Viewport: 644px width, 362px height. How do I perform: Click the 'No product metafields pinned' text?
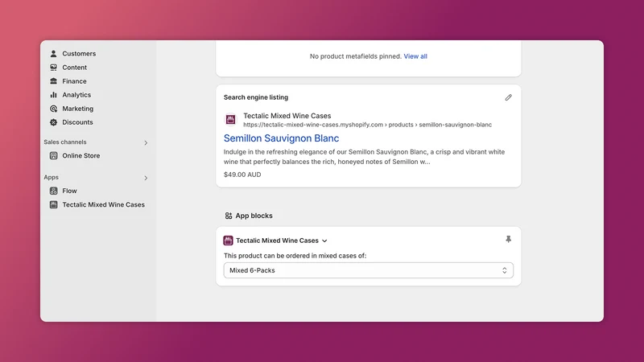(x=356, y=56)
